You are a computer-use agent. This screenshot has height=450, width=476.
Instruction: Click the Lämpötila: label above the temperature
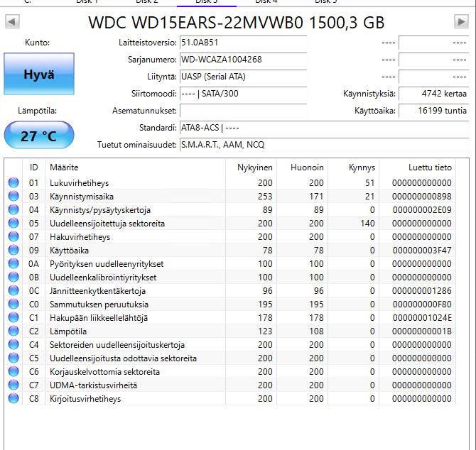[38, 111]
